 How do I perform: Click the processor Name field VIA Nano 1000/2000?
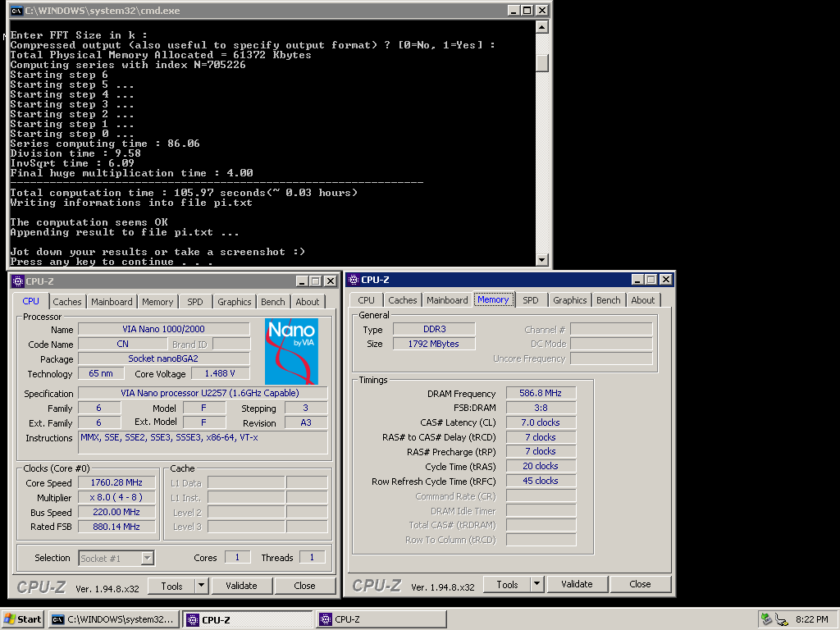164,329
